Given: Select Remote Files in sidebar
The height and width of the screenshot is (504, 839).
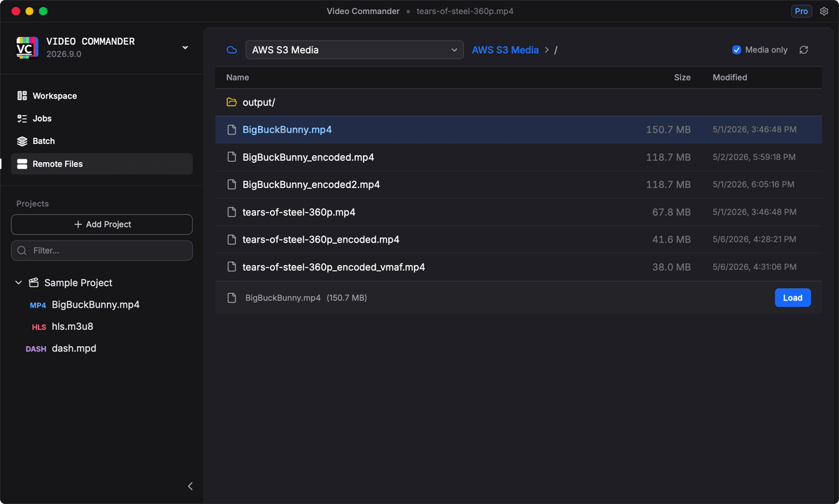Looking at the screenshot, I should pos(102,164).
